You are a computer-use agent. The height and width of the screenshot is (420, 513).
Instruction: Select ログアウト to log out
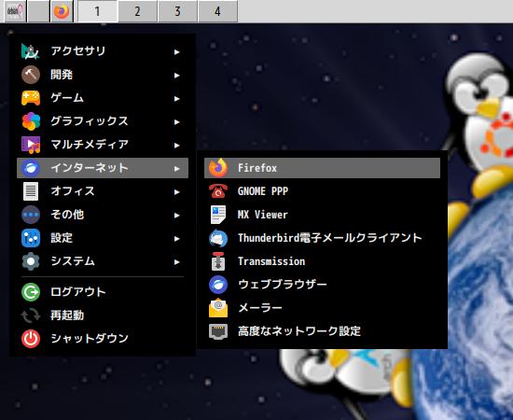103,292
